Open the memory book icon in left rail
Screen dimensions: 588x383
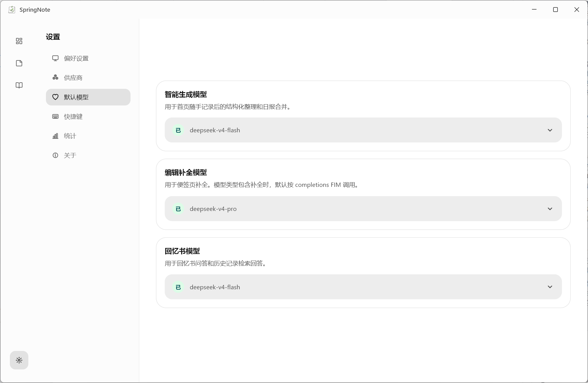point(19,85)
